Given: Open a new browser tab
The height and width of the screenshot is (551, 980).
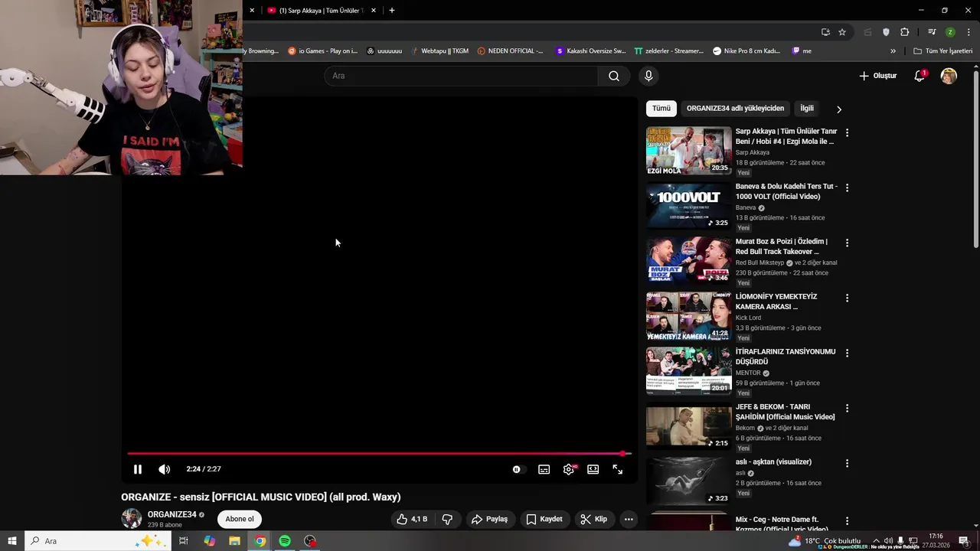Looking at the screenshot, I should tap(392, 10).
